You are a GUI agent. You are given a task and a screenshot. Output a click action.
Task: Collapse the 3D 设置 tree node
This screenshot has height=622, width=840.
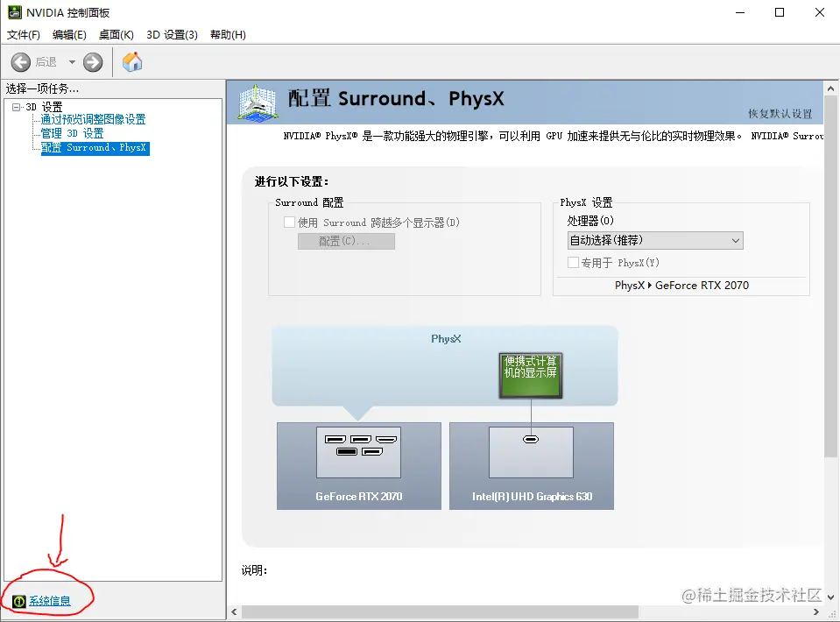point(16,107)
